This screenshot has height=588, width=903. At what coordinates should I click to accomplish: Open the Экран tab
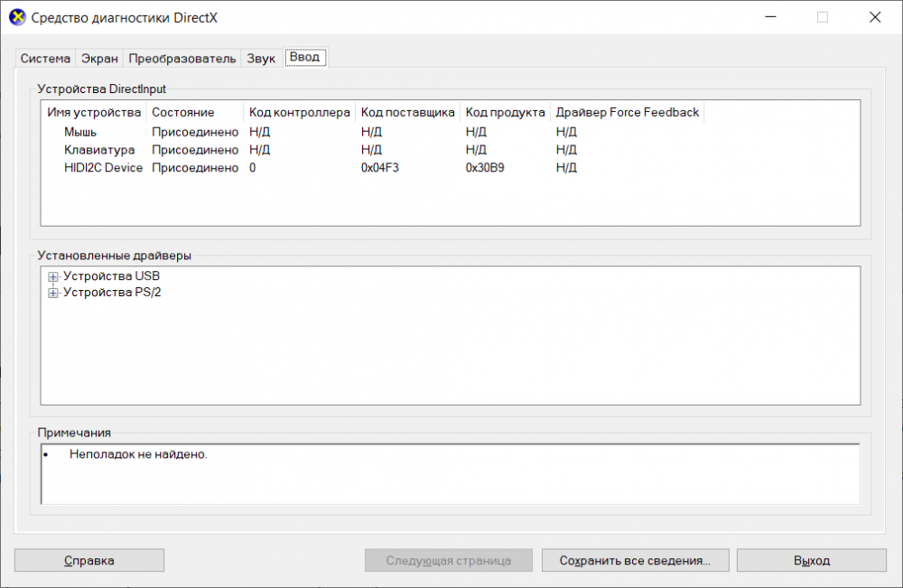click(99, 58)
